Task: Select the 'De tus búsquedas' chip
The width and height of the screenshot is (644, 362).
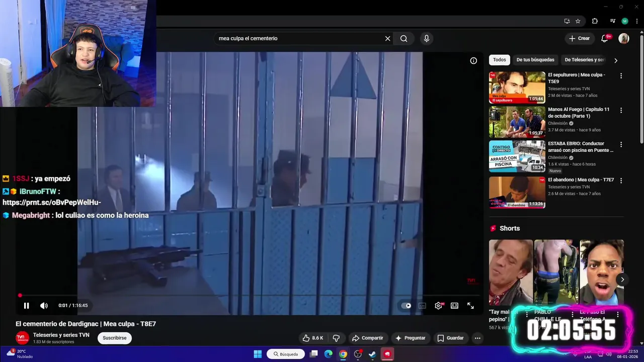Action: point(535,60)
